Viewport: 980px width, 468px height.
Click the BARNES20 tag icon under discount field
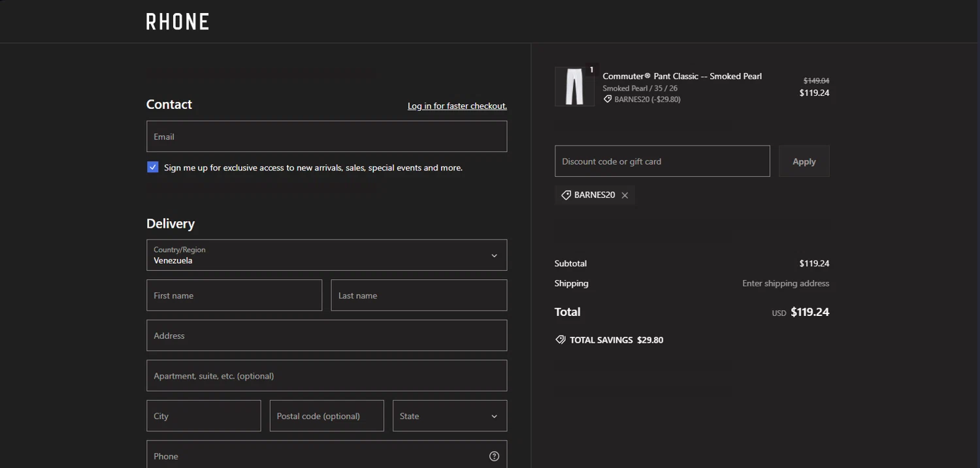(566, 195)
